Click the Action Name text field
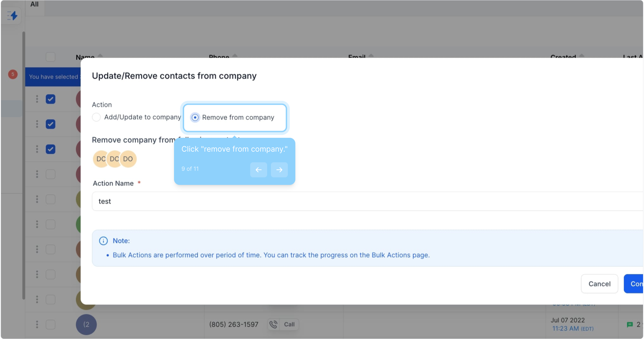This screenshot has height=339, width=644. [x=367, y=201]
